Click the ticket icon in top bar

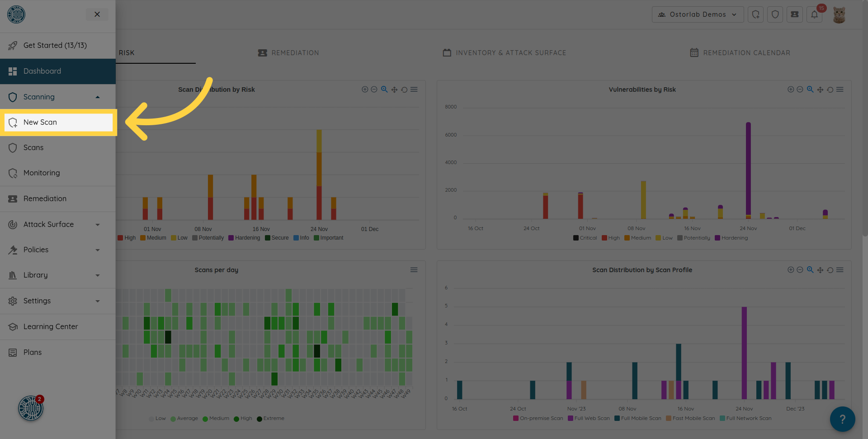click(x=794, y=14)
